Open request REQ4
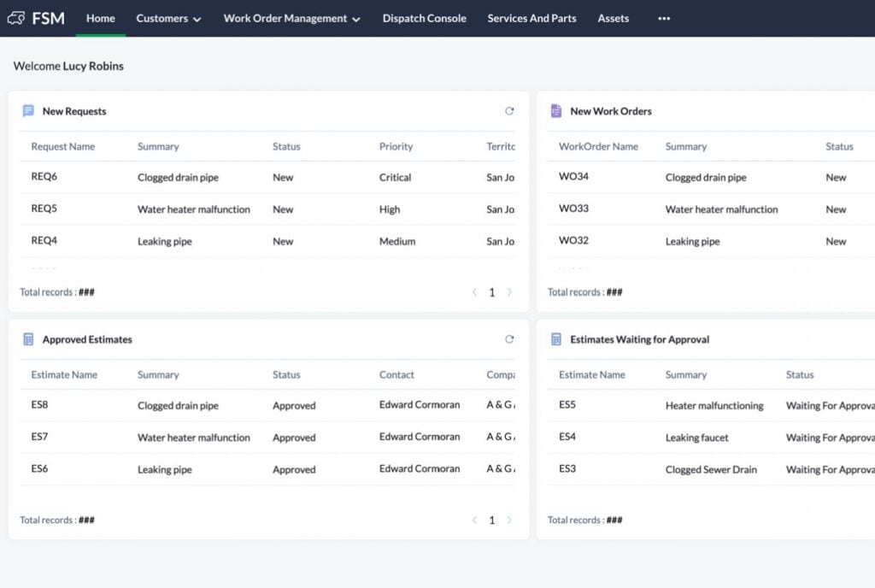Viewport: 875px width, 588px height. click(x=44, y=240)
